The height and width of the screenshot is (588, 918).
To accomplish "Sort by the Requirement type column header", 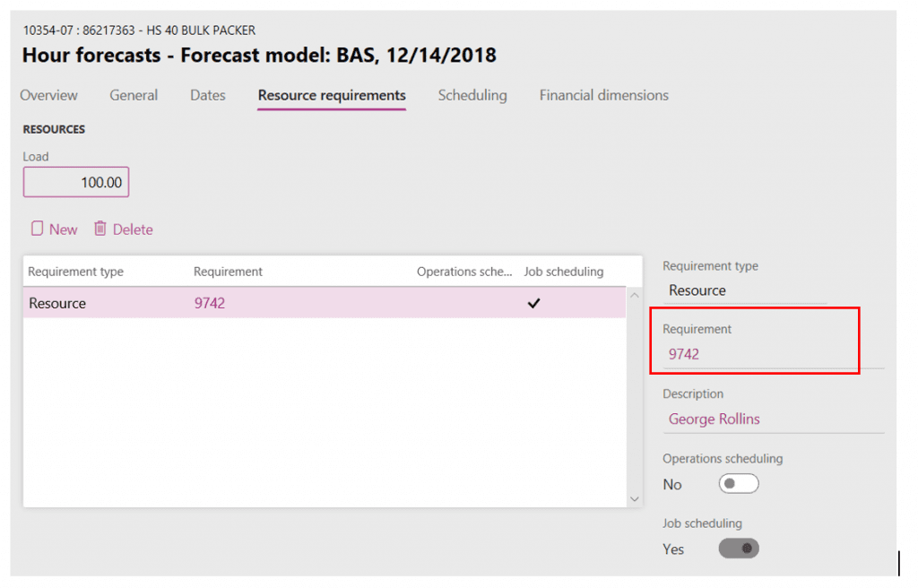I will coord(75,272).
